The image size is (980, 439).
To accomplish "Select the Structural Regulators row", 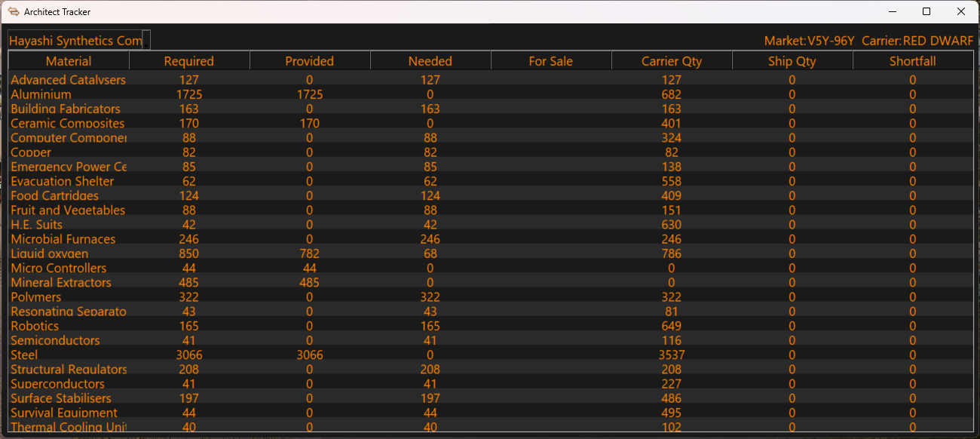I will pos(491,370).
